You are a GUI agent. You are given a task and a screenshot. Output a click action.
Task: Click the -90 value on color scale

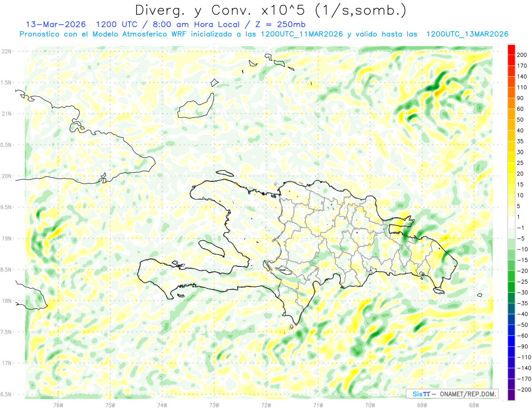[x=522, y=346]
